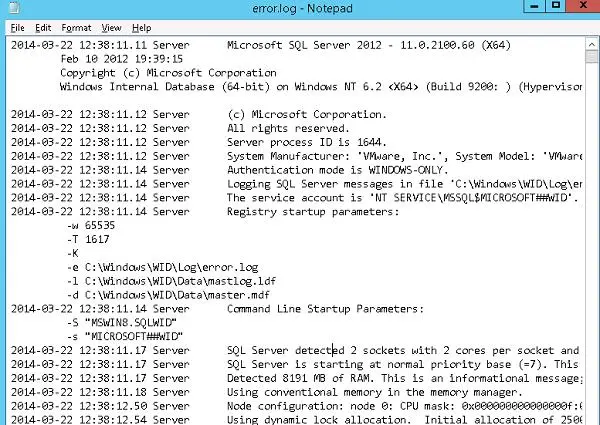600x425 pixels.
Task: Open the View menu
Action: pyautogui.click(x=111, y=28)
